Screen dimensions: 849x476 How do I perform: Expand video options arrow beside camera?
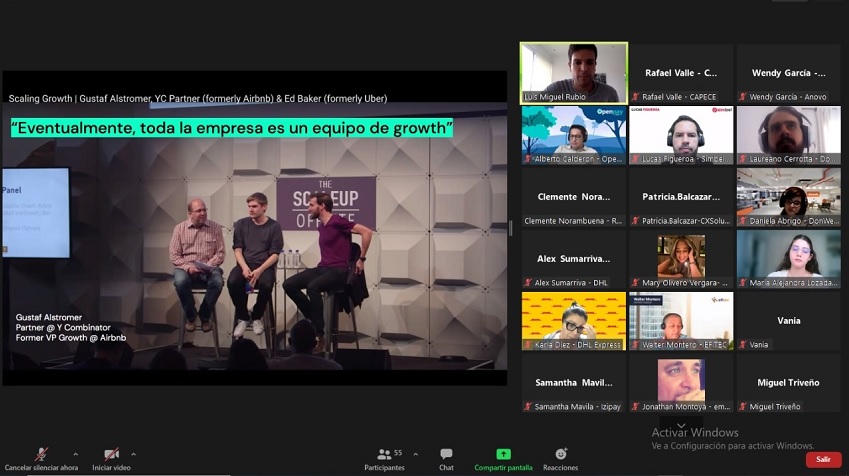133,454
